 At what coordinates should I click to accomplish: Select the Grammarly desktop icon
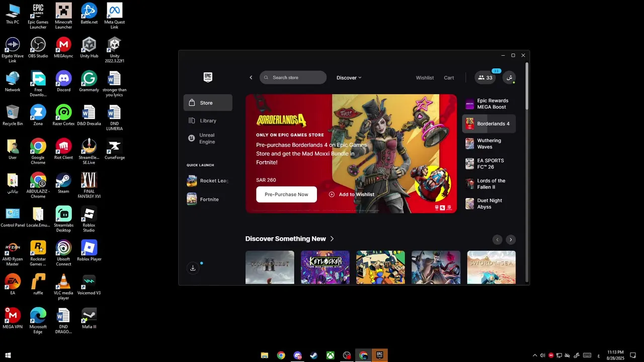(x=89, y=81)
